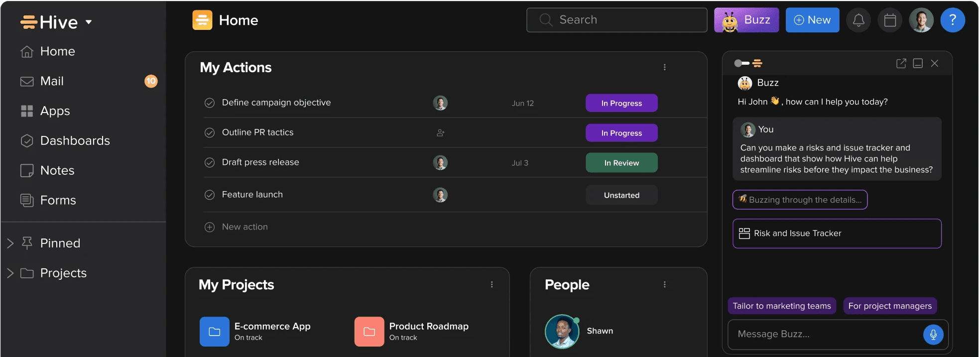Mark Define campaign objective complete

210,103
